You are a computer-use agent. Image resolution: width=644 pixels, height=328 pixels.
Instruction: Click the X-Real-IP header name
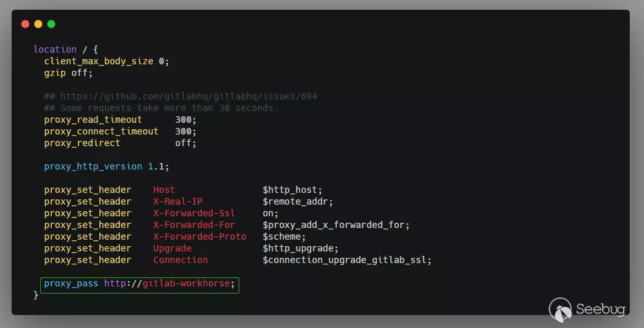pyautogui.click(x=178, y=201)
